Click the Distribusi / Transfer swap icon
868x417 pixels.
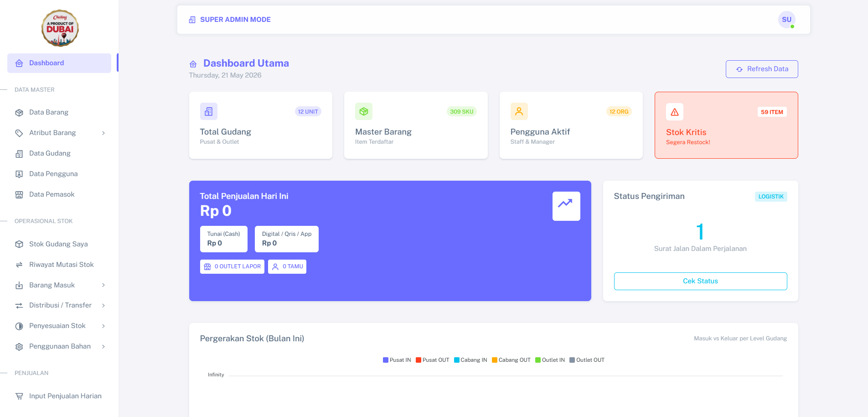click(x=19, y=306)
